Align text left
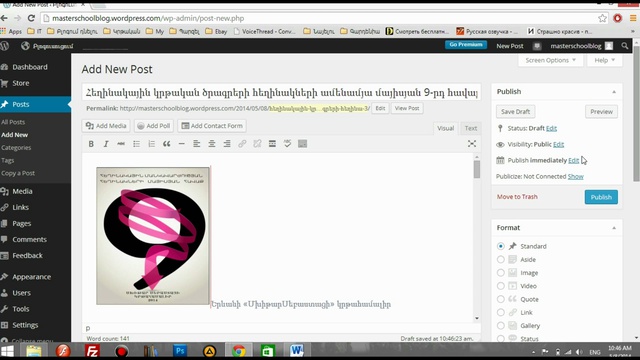 click(197, 144)
